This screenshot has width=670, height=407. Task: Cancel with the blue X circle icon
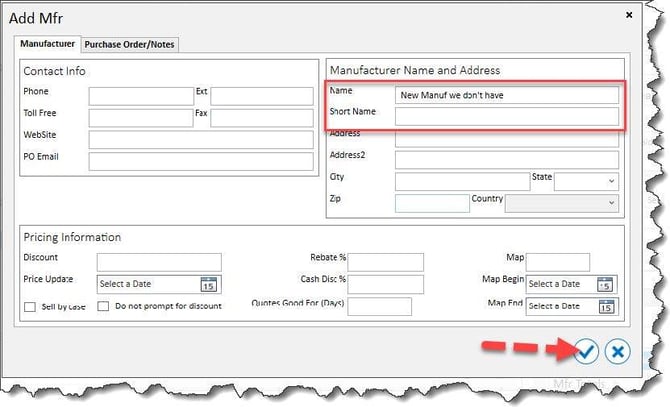coord(617,352)
